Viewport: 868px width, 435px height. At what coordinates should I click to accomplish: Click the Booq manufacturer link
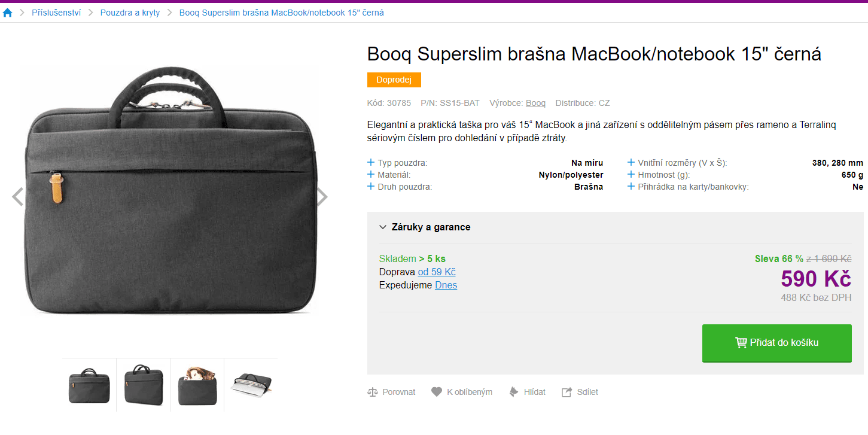(535, 102)
